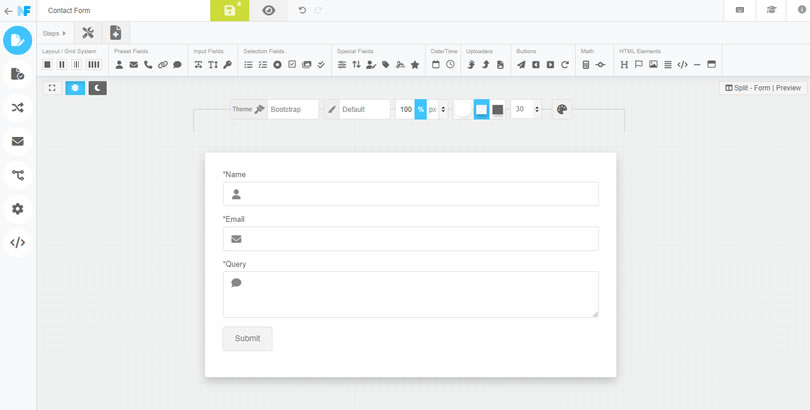
Task: Insert the preset Email envelope field
Action: [134, 65]
